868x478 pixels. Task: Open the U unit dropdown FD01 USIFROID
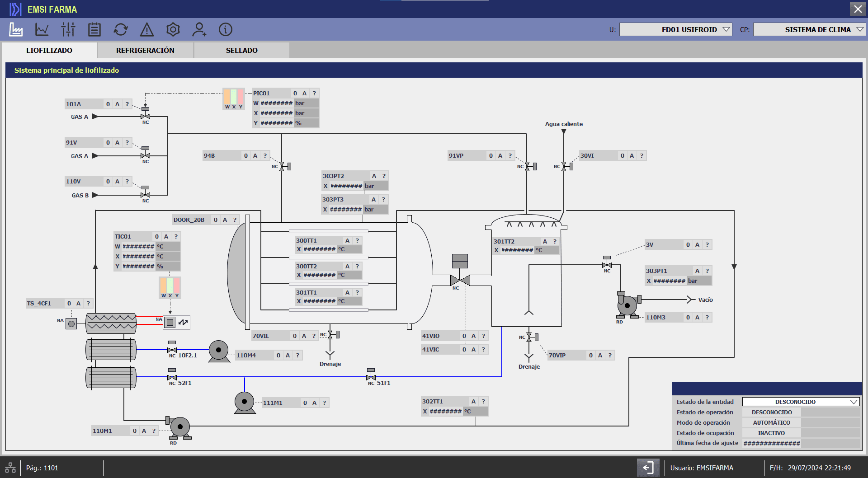coord(675,29)
